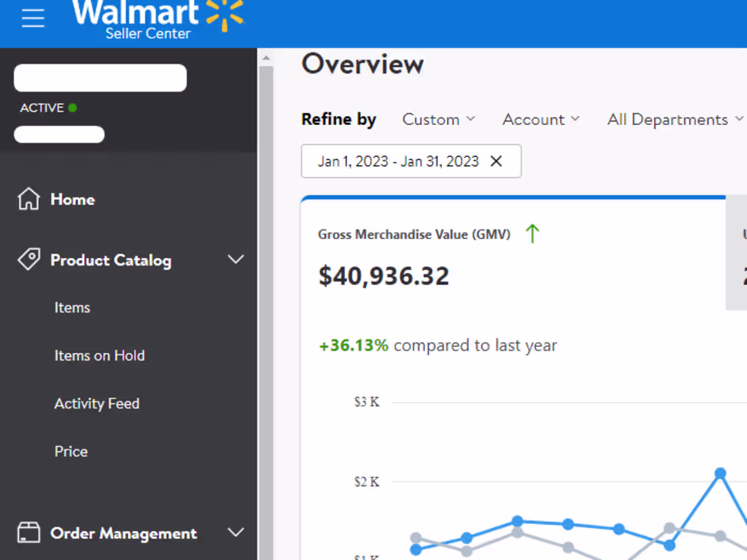This screenshot has width=747, height=560.
Task: Click the Items link under Product Catalog
Action: tap(72, 307)
